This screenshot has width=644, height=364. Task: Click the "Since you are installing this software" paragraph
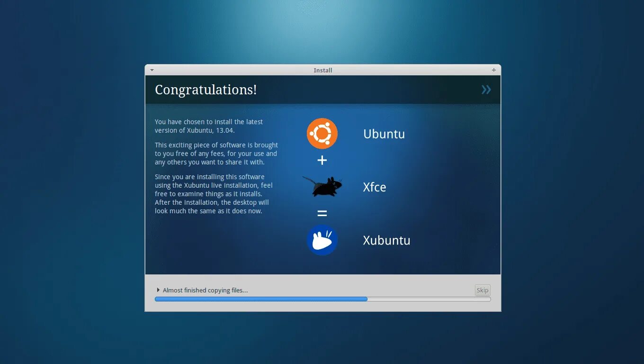(x=214, y=194)
